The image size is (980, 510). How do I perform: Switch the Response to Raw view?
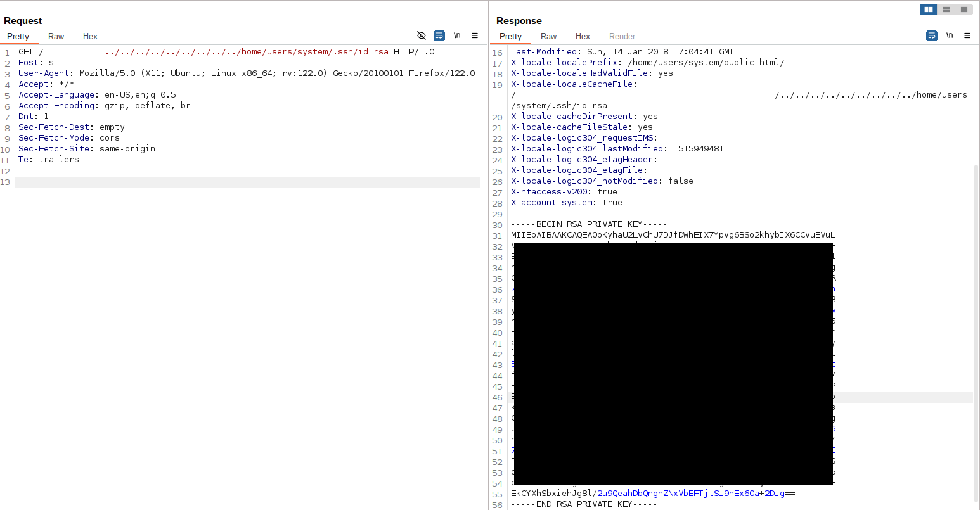point(548,36)
